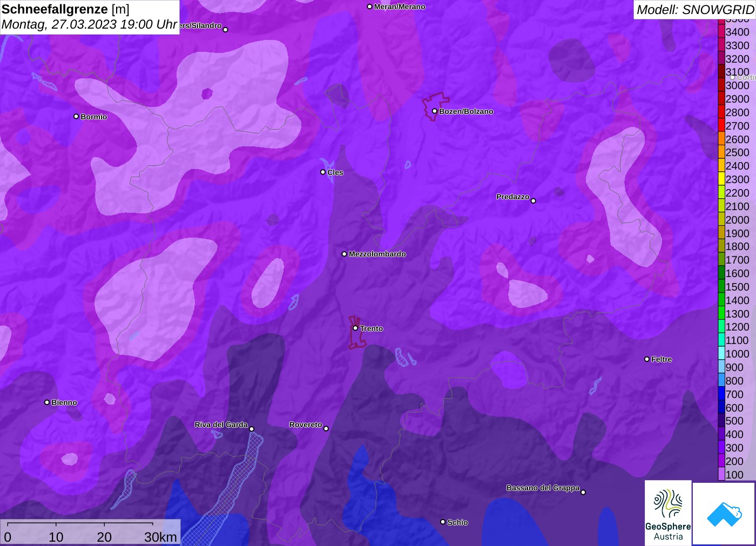This screenshot has width=756, height=546.
Task: Select the 800 blue legend swatch
Action: pos(721,381)
